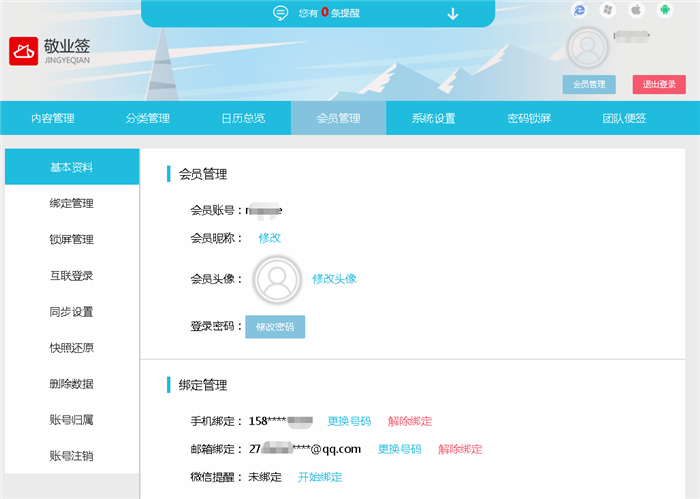This screenshot has height=499, width=700.
Task: Click the header user avatar icon
Action: [588, 47]
